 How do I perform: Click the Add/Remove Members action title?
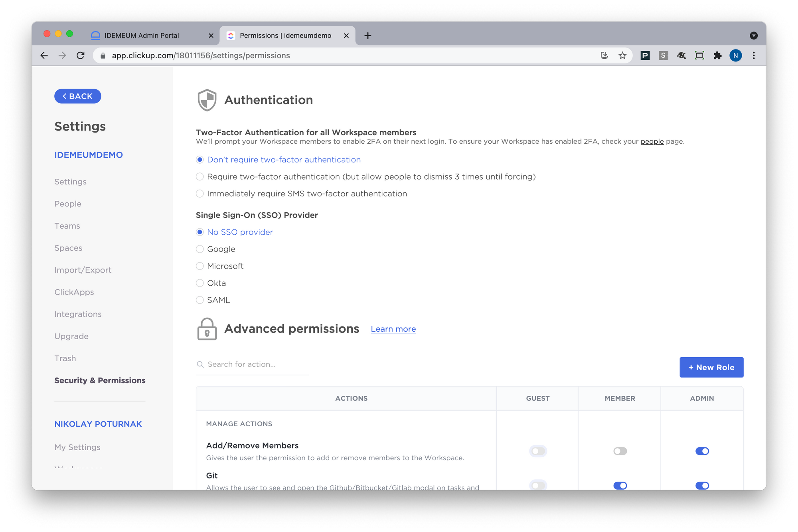click(252, 446)
